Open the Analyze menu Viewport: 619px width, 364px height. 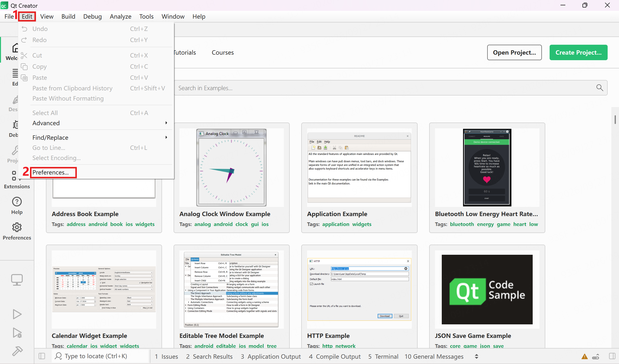[x=121, y=16]
